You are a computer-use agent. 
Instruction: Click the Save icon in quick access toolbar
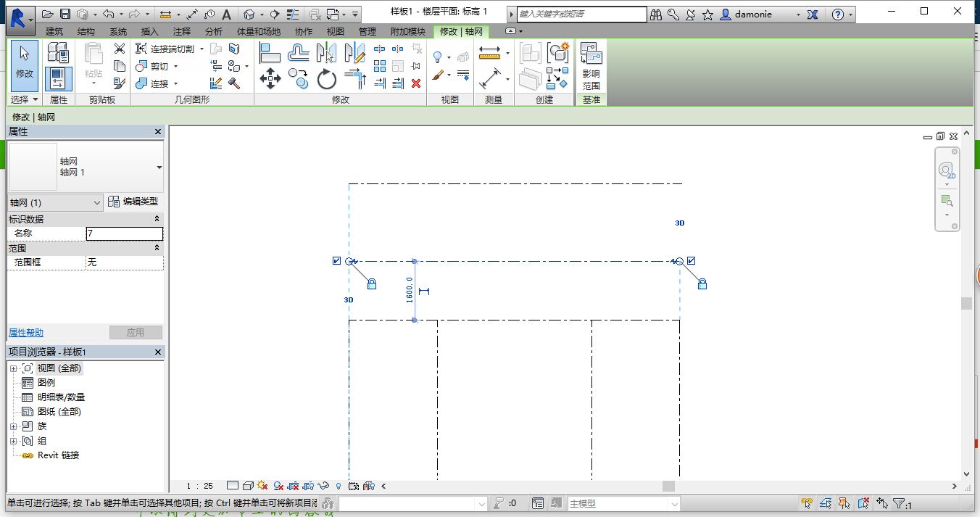pyautogui.click(x=65, y=14)
